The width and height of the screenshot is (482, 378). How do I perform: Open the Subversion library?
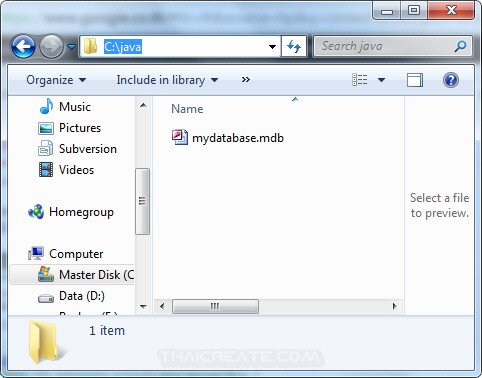tap(88, 149)
